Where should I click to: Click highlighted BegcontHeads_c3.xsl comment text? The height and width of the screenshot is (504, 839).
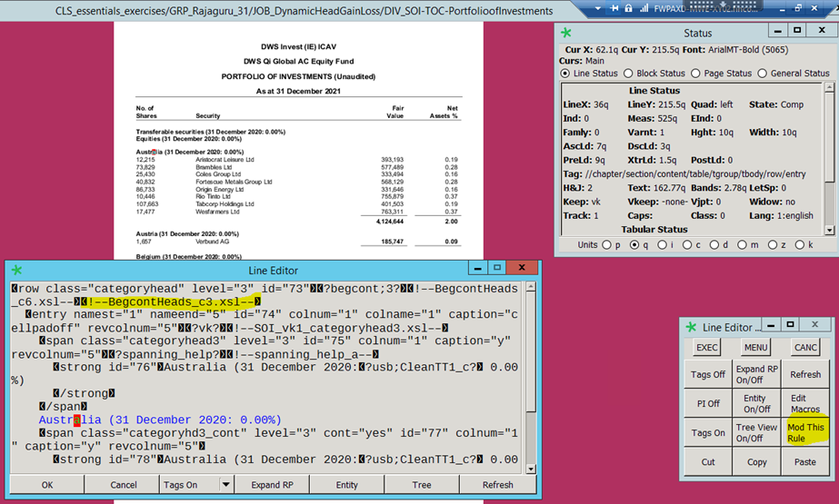click(171, 301)
